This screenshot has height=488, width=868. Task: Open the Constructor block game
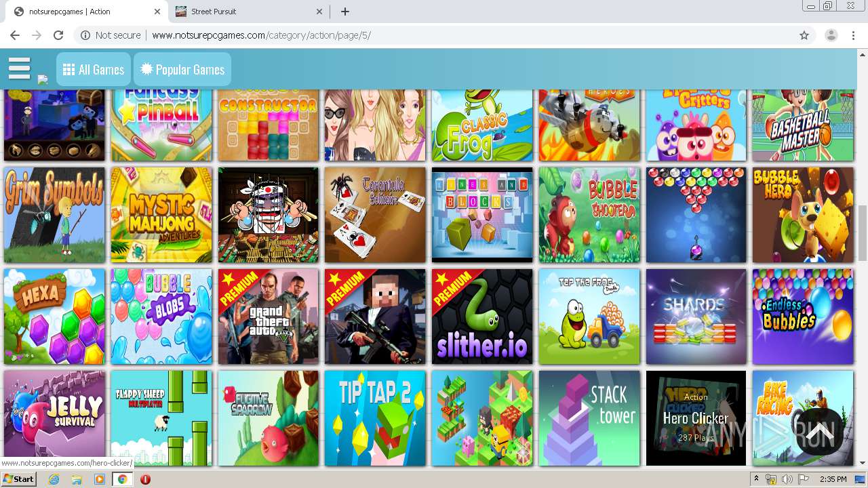[x=269, y=125]
